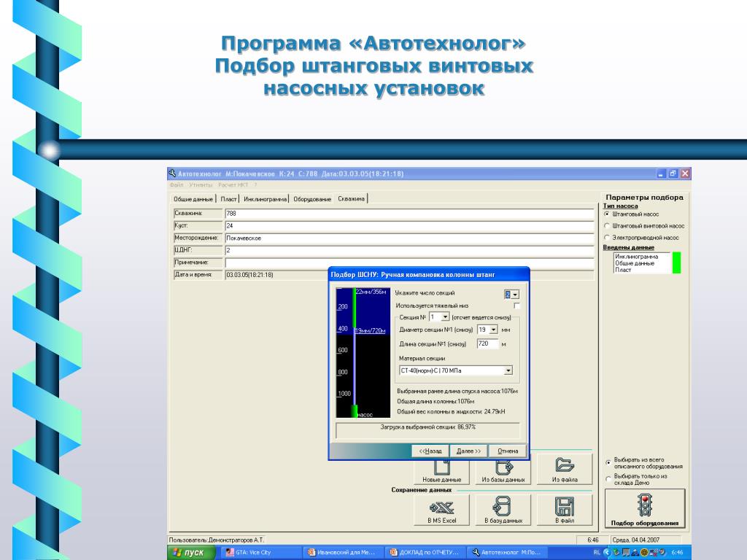This screenshot has width=747, height=560.
Task: Open 'Ивановский для Ме...' PowerPoint taskbar item
Action: point(343,553)
